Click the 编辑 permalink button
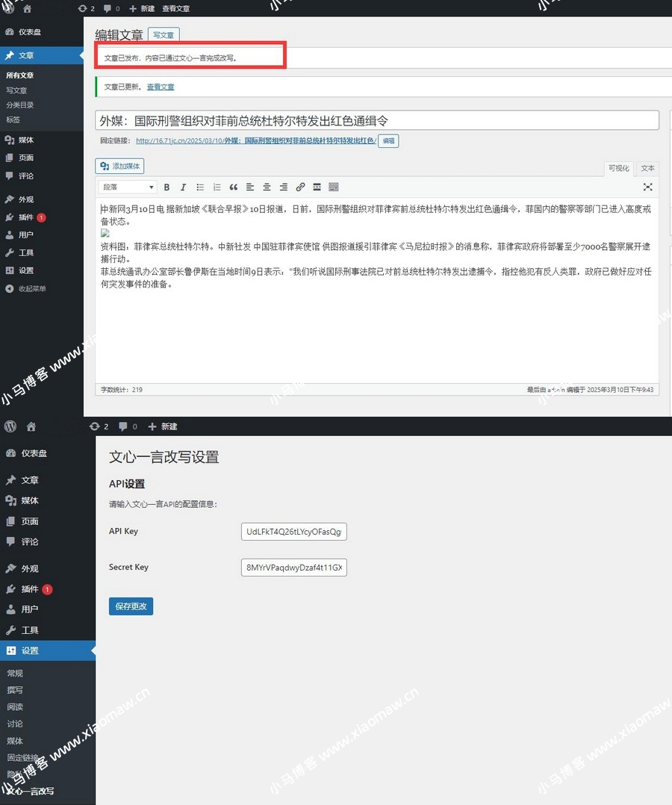This screenshot has height=805, width=672. (388, 140)
